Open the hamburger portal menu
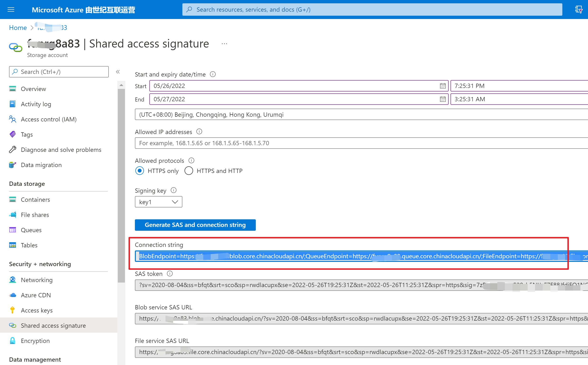 tap(11, 10)
